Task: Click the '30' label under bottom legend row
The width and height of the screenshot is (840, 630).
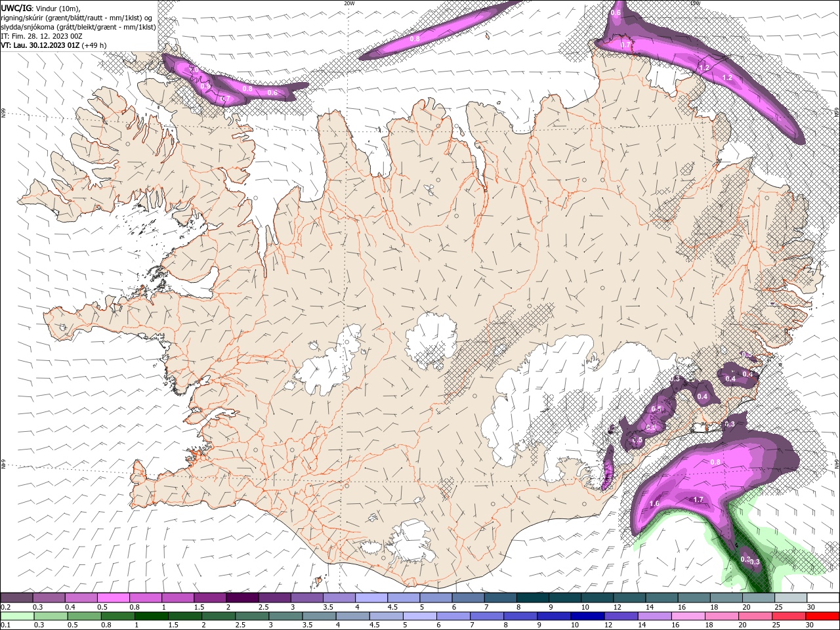Action: [811, 625]
